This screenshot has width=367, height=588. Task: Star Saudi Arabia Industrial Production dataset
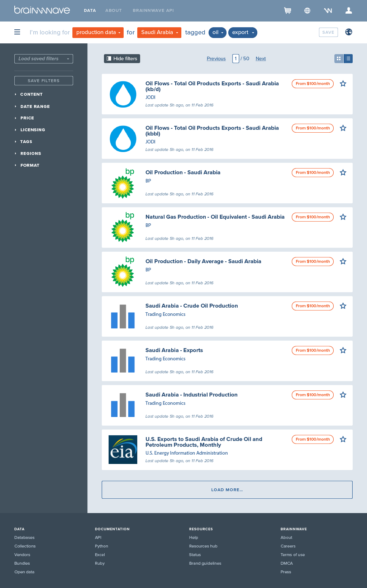(x=343, y=395)
